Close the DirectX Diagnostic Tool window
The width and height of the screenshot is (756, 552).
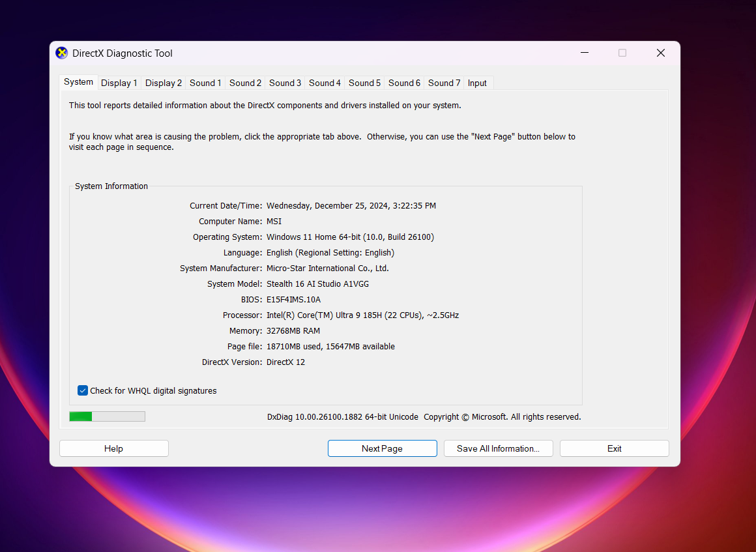[x=661, y=53]
